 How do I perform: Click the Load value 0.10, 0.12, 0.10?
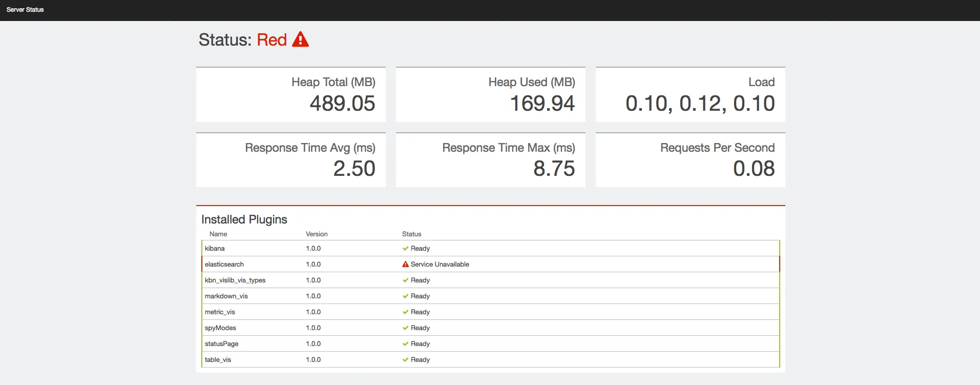click(x=700, y=104)
